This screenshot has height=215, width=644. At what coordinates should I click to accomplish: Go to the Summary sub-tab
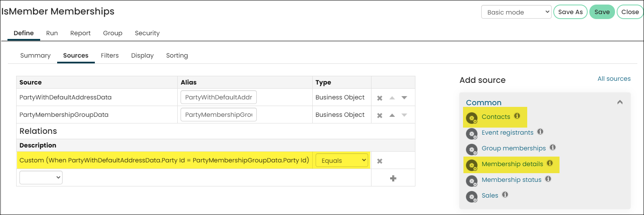tap(35, 56)
